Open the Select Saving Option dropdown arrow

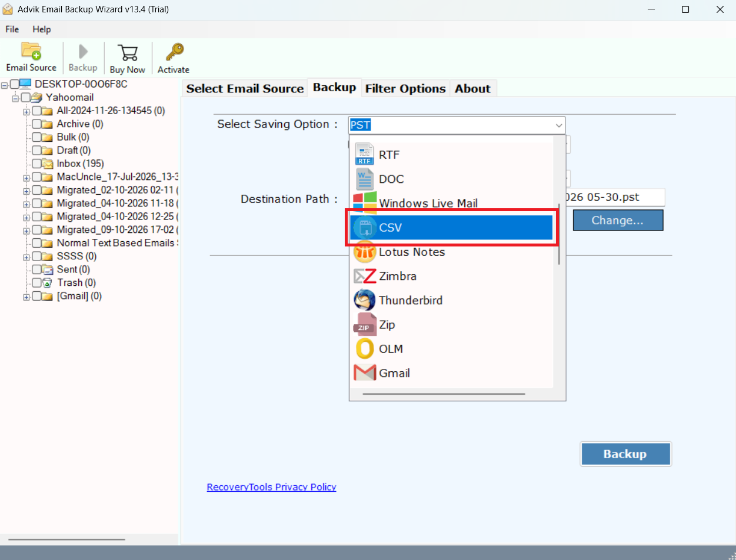(558, 125)
